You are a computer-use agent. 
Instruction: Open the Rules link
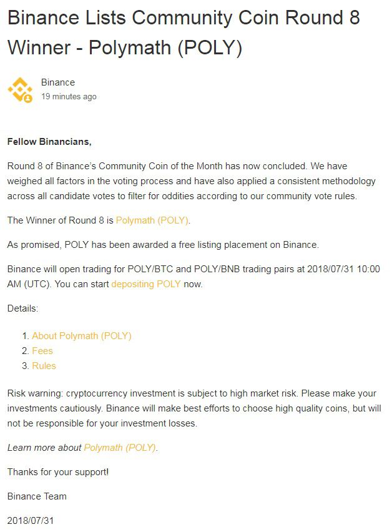pyautogui.click(x=44, y=366)
